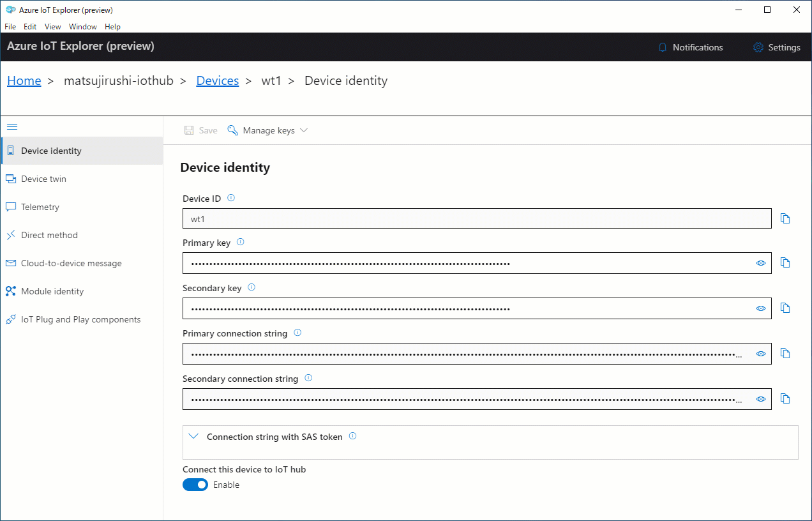Show info for Primary connection string
The image size is (812, 521).
(297, 333)
